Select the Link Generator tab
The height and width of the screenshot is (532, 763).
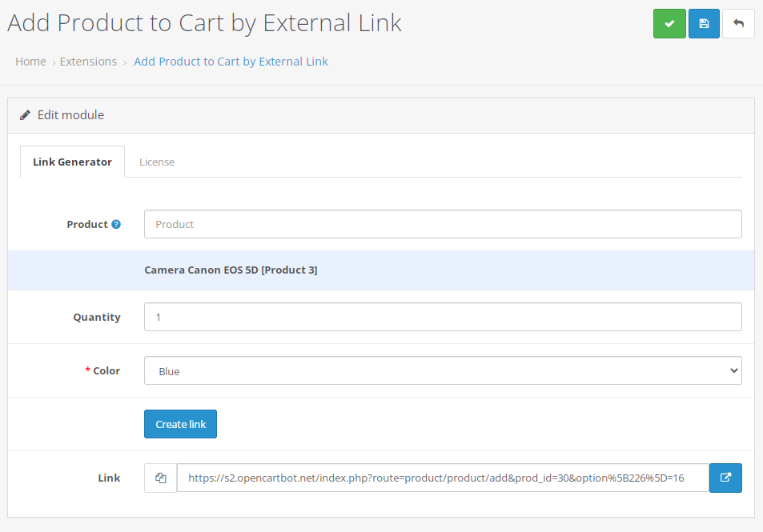72,162
